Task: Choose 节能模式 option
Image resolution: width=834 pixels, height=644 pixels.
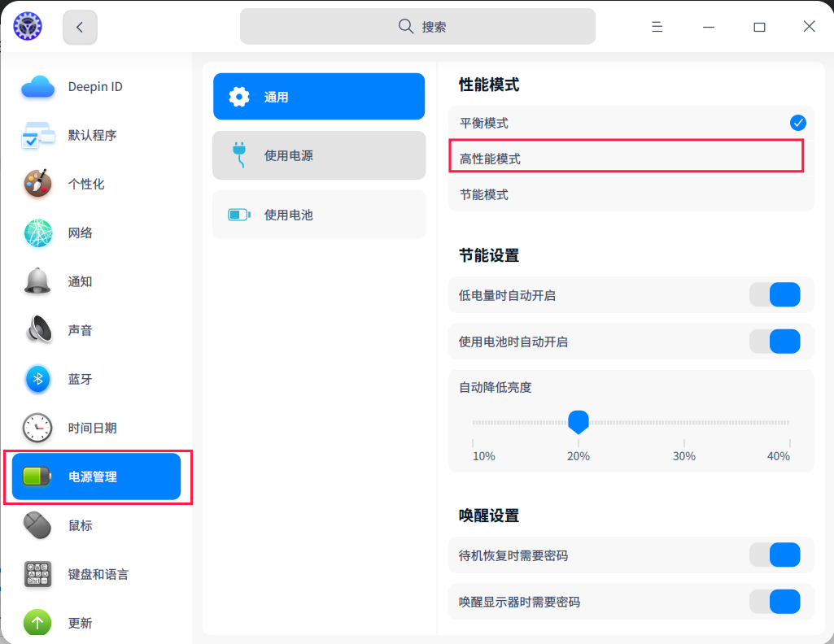Action: tap(625, 194)
